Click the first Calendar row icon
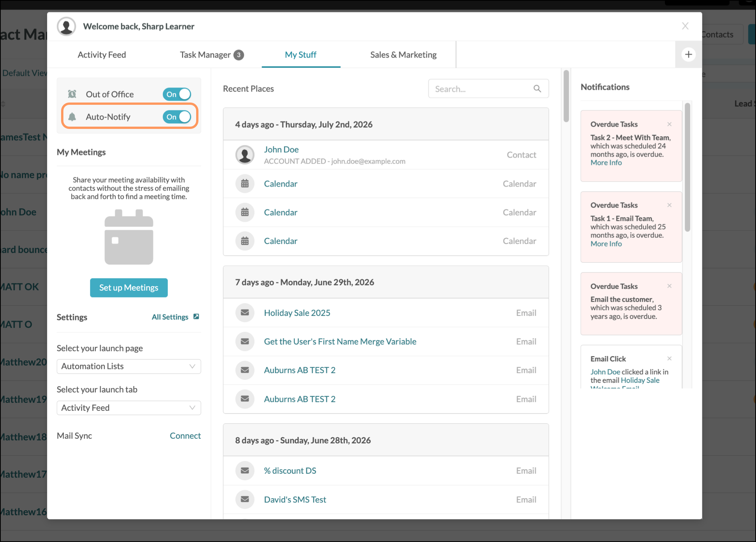This screenshot has height=542, width=756. [x=245, y=184]
